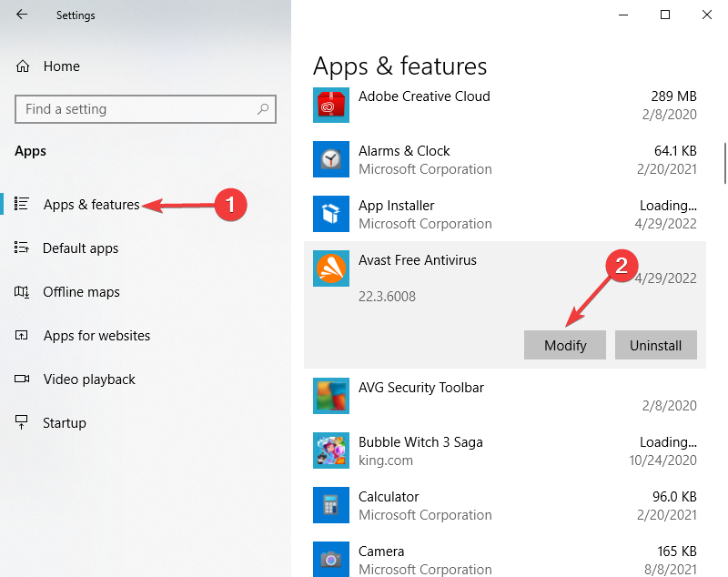The height and width of the screenshot is (577, 728).
Task: Click the Startup sidebar icon
Action: tap(21, 422)
